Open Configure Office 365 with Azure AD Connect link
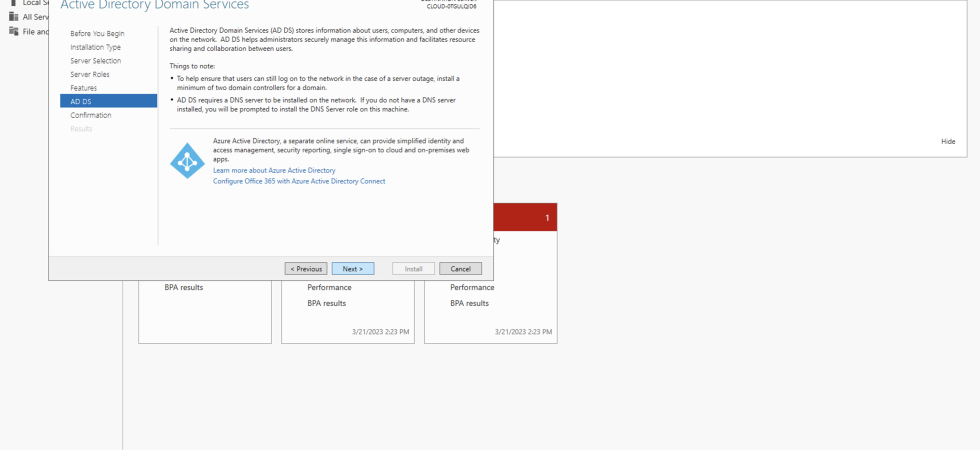This screenshot has height=450, width=980. (299, 181)
